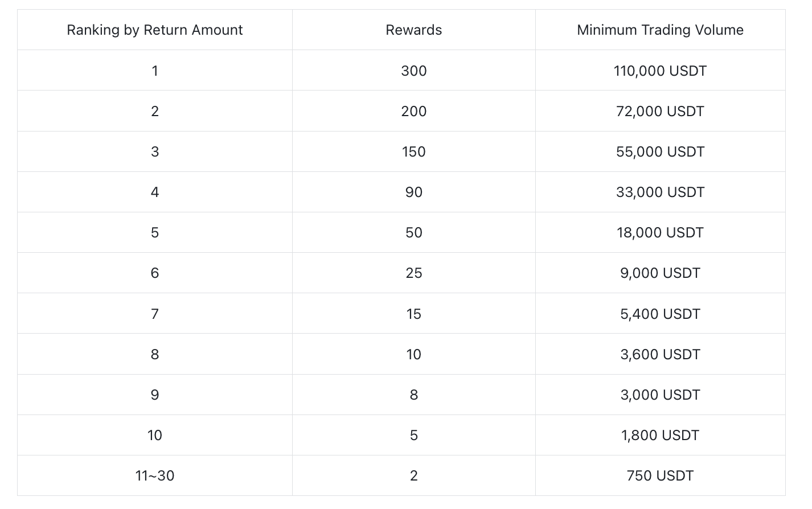Image resolution: width=812 pixels, height=509 pixels.
Task: Click the 18,000 USDT volume cell
Action: [x=660, y=232]
